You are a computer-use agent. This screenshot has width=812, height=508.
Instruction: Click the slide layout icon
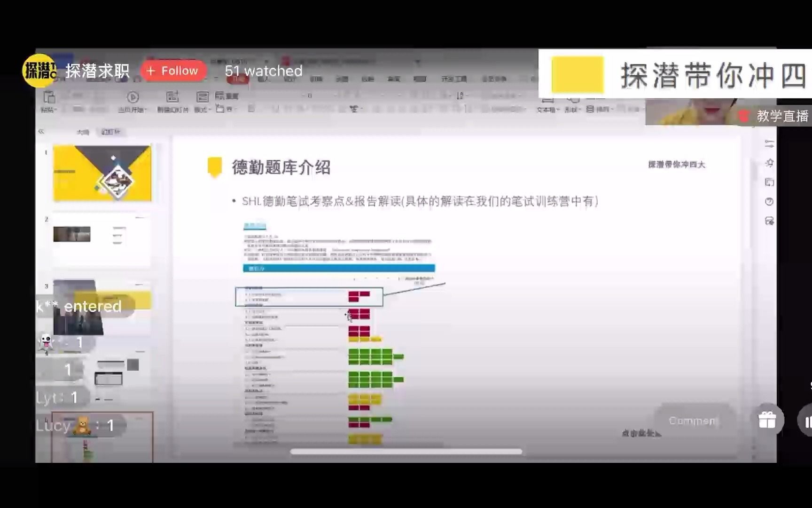tap(203, 97)
